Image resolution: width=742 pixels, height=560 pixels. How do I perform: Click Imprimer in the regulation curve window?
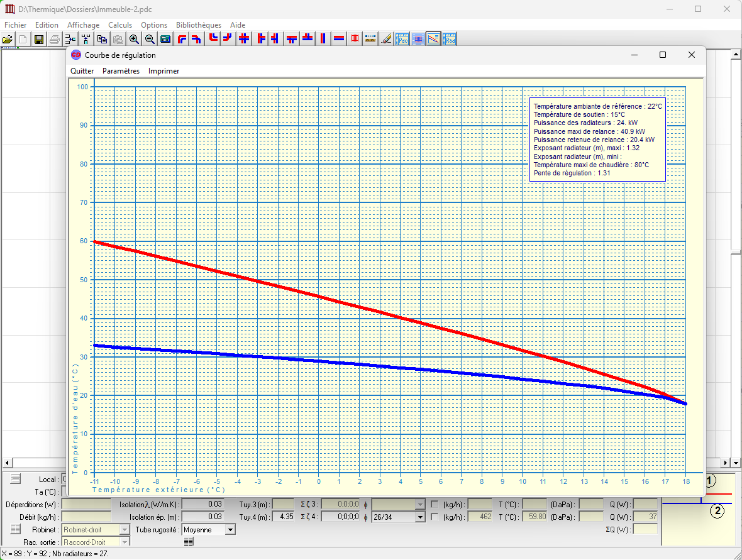point(163,71)
